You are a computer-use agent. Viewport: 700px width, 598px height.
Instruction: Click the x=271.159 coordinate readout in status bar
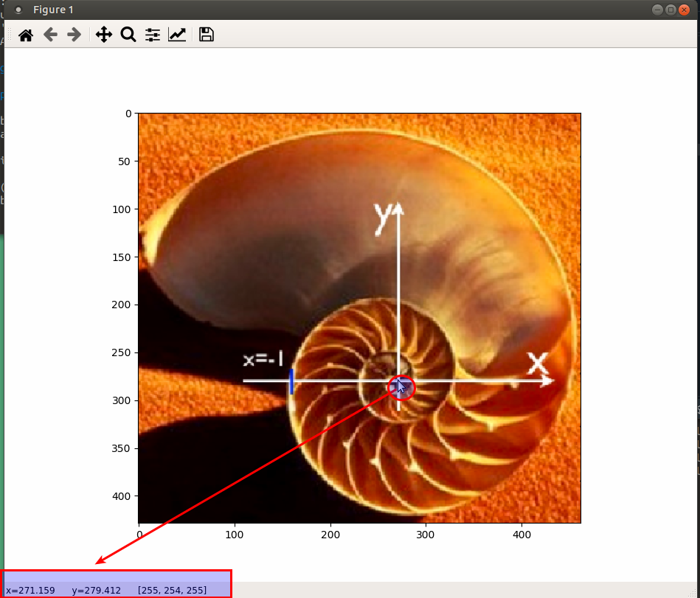[x=30, y=591]
